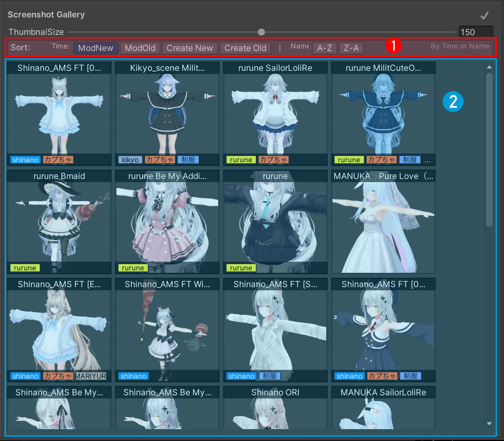Click the gallery vertical scrollbar thumb

click(489, 150)
